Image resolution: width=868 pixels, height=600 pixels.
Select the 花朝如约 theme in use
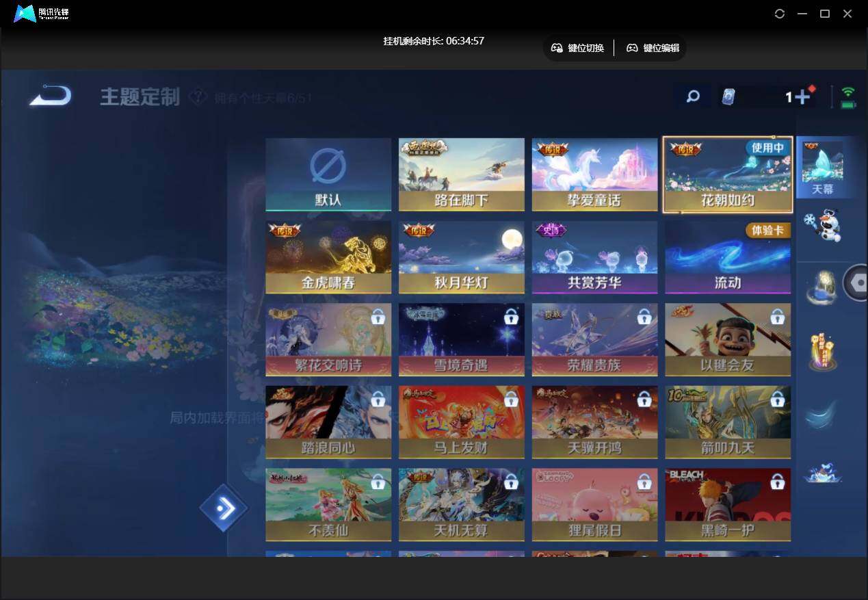[x=728, y=174]
